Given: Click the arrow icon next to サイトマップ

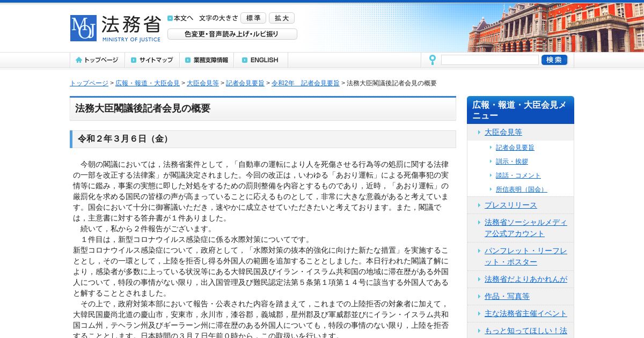Looking at the screenshot, I should (x=134, y=60).
